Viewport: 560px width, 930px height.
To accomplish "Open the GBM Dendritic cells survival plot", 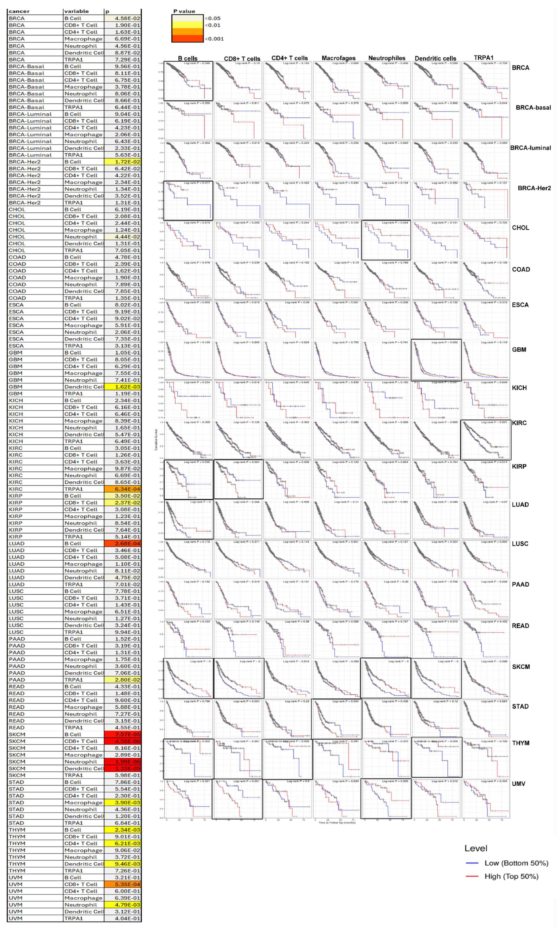I will pos(436,360).
